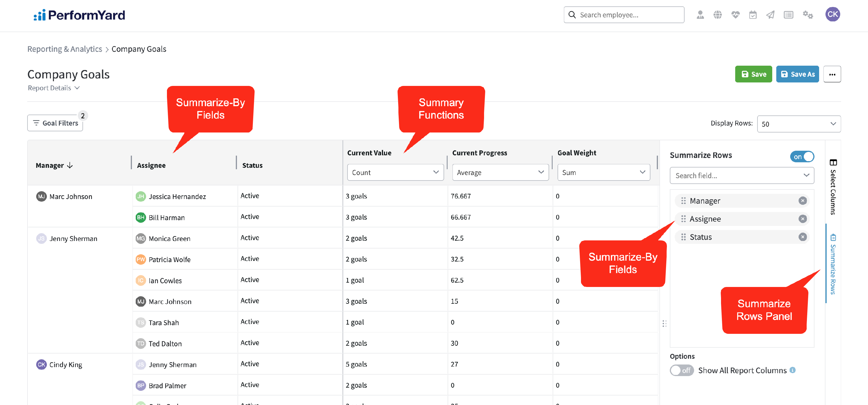The height and width of the screenshot is (405, 868).
Task: Click Reporting & Analytics breadcrumb link
Action: 64,49
